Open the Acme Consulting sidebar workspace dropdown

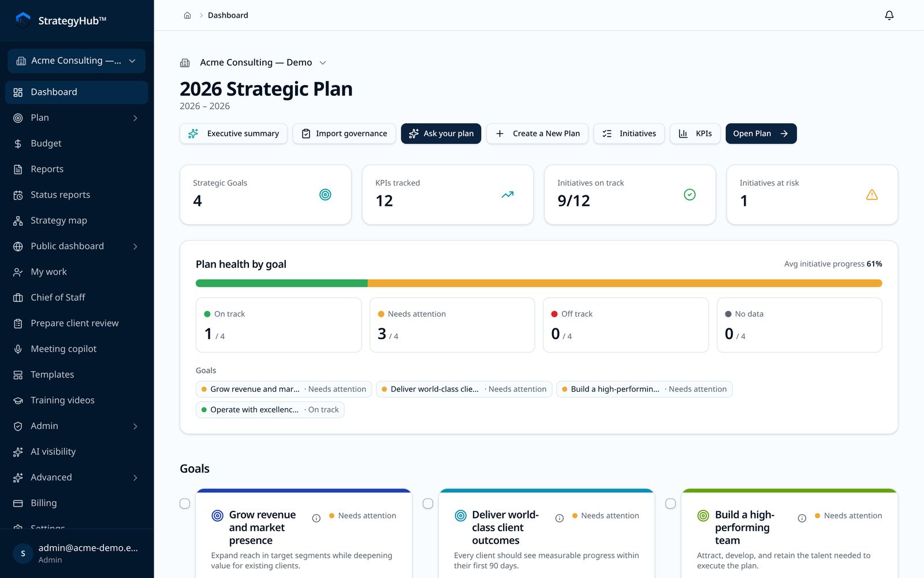76,61
